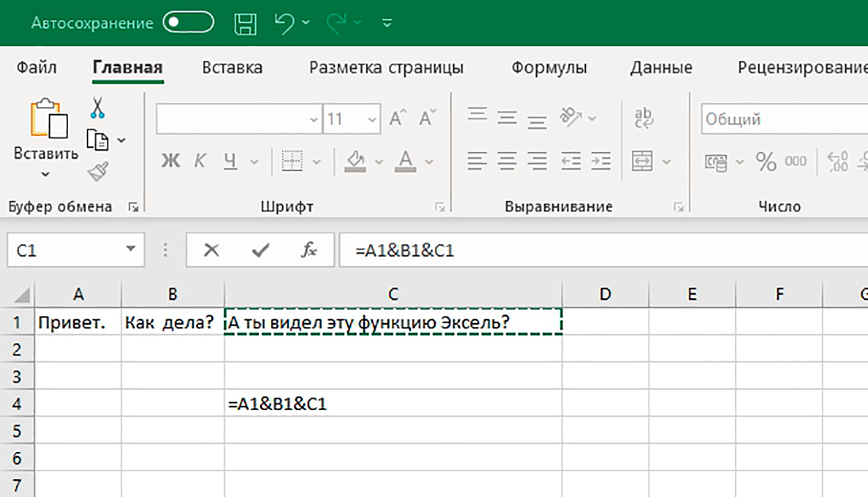Click formula bar with =A1&B1&C1
This screenshot has height=497, width=868.
(x=603, y=250)
